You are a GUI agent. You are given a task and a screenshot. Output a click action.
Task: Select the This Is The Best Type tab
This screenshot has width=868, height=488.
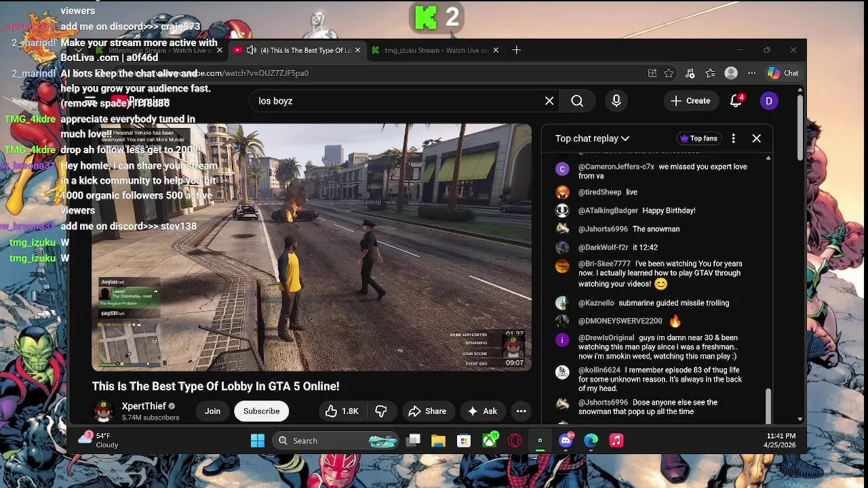[298, 50]
